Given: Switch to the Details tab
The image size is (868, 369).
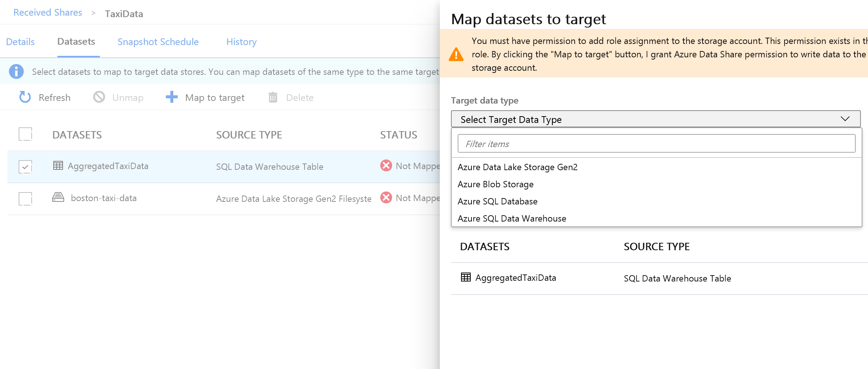Looking at the screenshot, I should click(20, 42).
